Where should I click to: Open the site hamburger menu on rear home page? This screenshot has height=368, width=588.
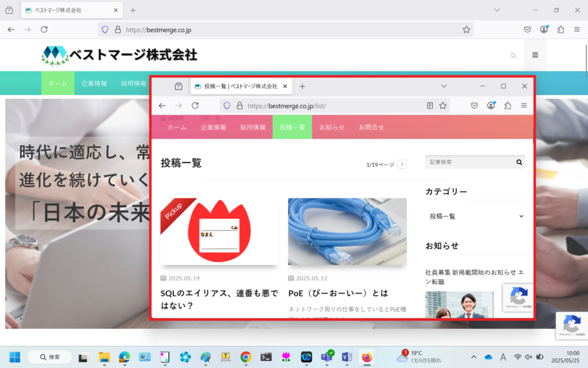point(535,55)
